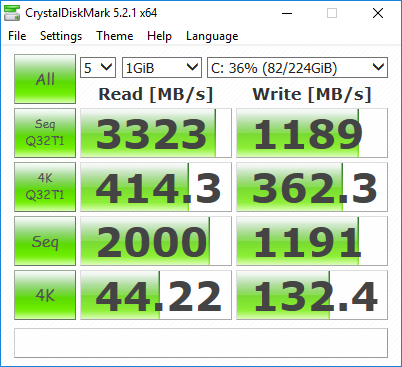Open the drive selector showing C: 36%
The height and width of the screenshot is (367, 402).
click(x=297, y=68)
